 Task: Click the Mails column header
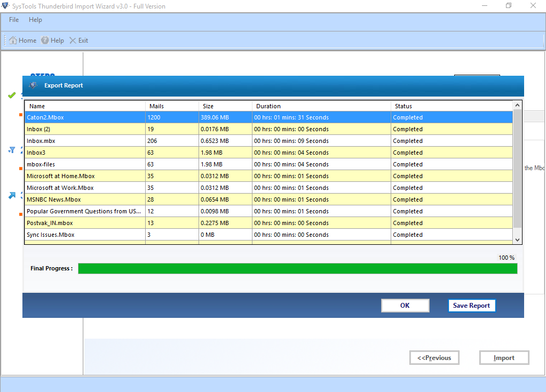(172, 106)
